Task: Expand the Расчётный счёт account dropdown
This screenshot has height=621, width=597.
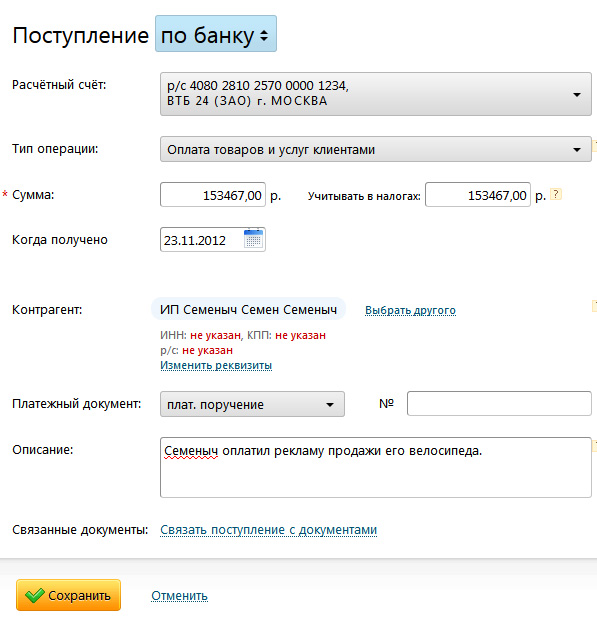Action: 376,94
